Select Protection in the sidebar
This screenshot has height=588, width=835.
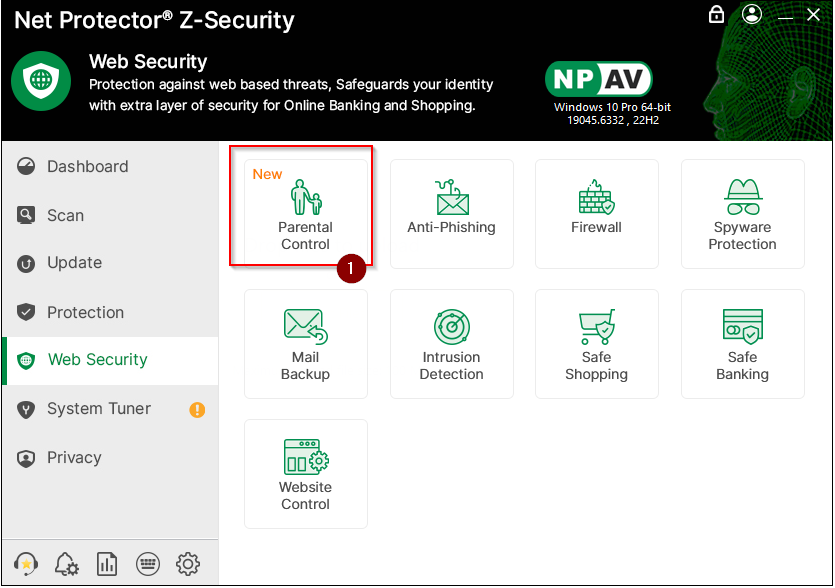(85, 313)
